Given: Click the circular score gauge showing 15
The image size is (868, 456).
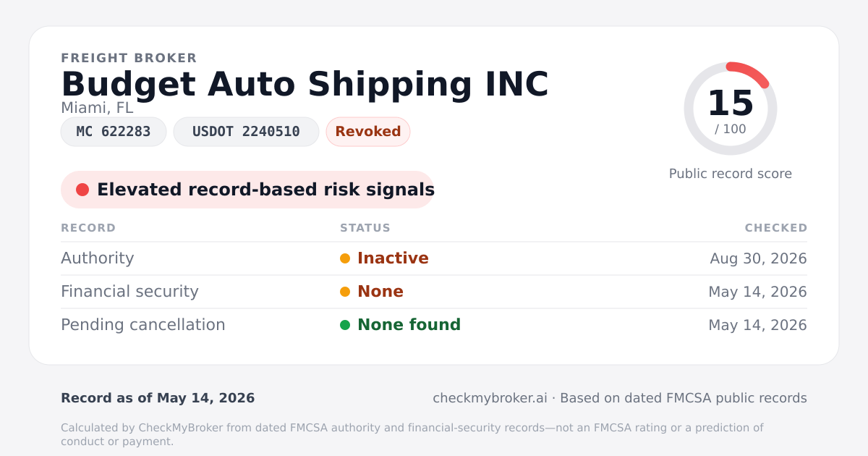Looking at the screenshot, I should coord(731,109).
